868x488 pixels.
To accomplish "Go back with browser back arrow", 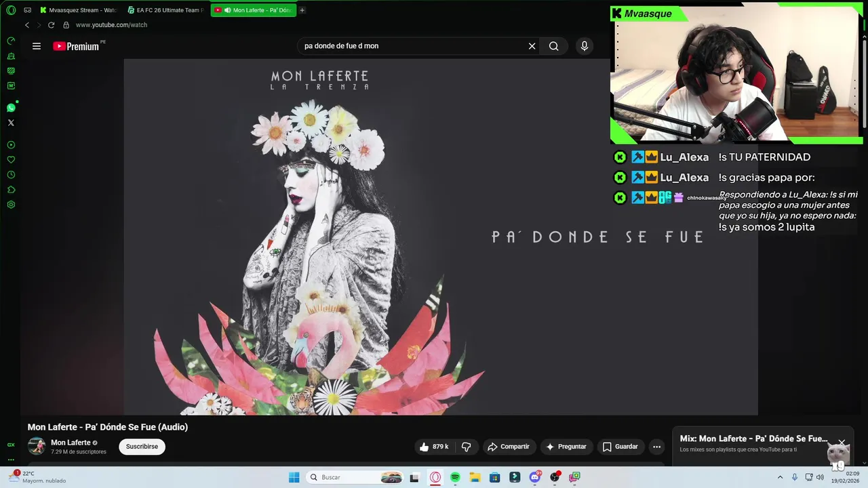I will coord(27,25).
